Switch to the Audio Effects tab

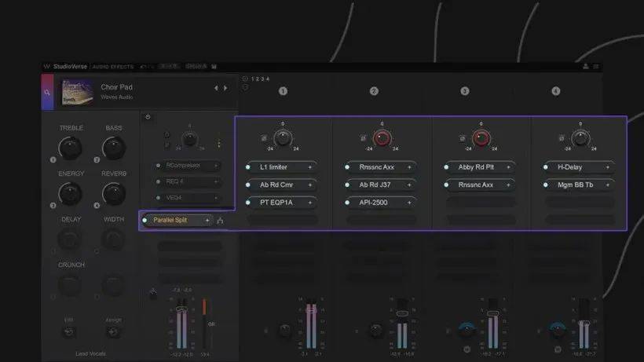[x=113, y=67]
